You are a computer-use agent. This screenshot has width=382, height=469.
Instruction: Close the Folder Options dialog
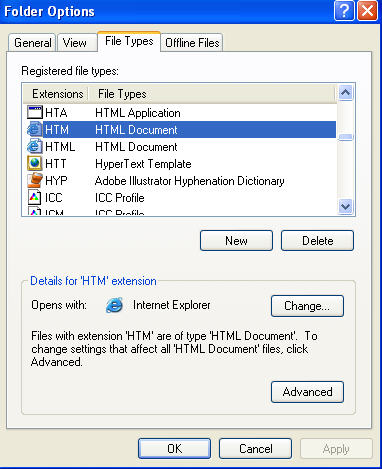coord(367,11)
